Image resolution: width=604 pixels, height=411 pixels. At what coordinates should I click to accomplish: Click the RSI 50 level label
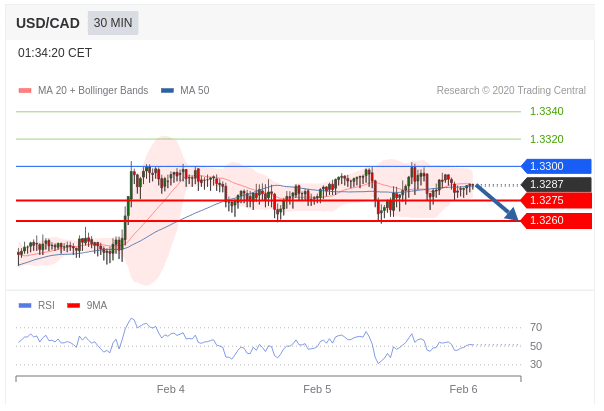click(x=536, y=346)
